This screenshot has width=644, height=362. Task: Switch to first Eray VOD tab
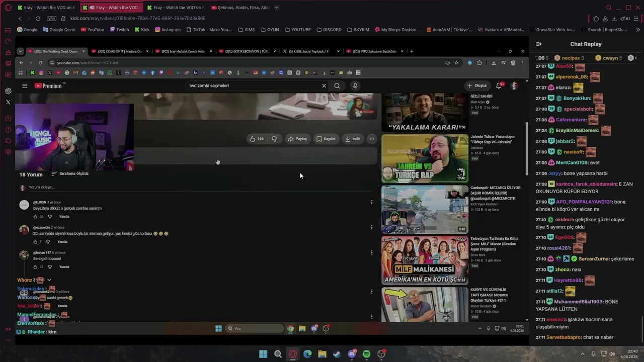coord(46,8)
